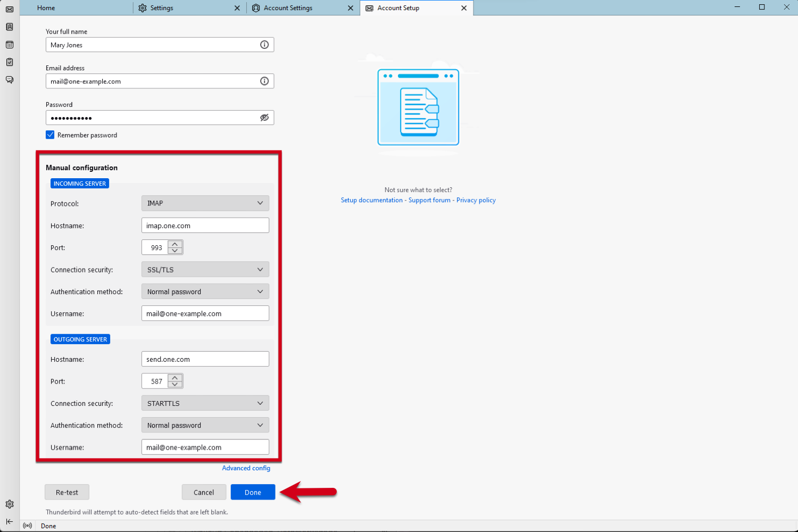
Task: Click the info icon beside email address
Action: (x=264, y=81)
